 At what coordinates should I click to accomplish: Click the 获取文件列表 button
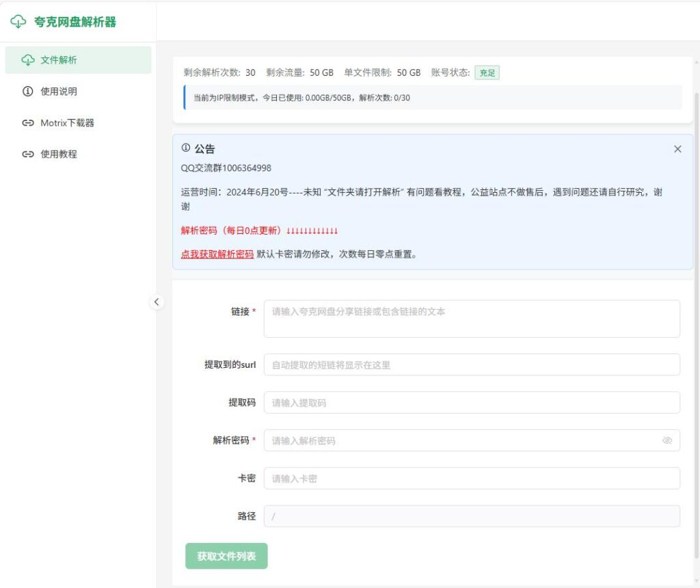[x=226, y=556]
